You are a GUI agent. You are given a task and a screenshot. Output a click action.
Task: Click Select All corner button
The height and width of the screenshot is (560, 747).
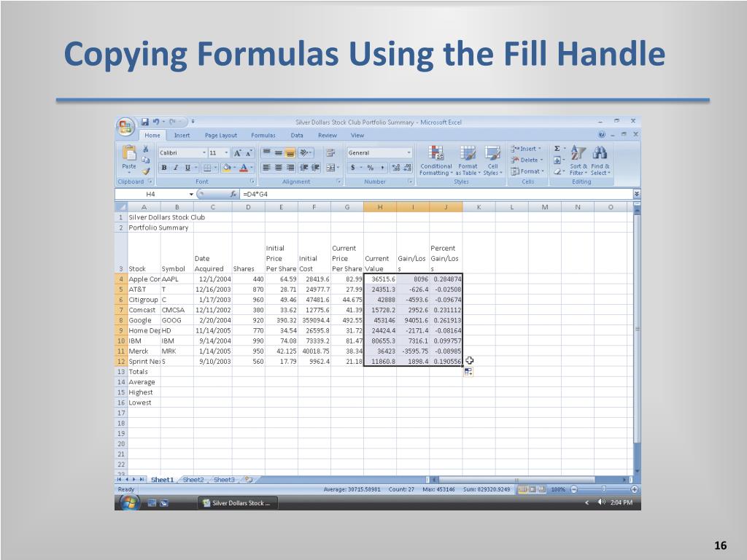tap(120, 206)
